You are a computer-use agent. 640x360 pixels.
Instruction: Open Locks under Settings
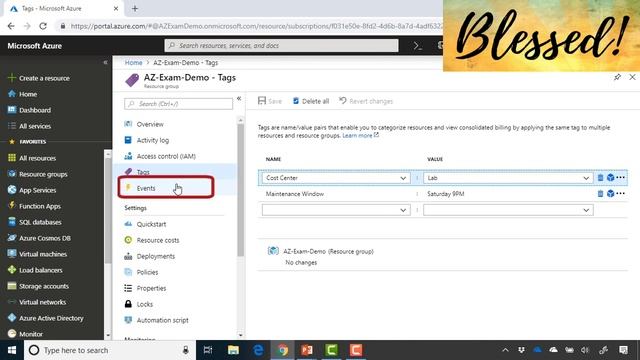[144, 304]
